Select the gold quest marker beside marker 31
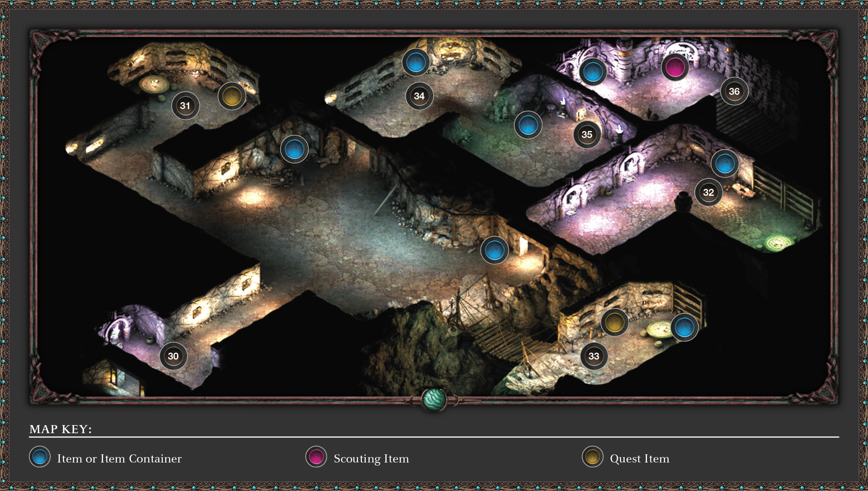The height and width of the screenshot is (491, 868). coord(232,96)
